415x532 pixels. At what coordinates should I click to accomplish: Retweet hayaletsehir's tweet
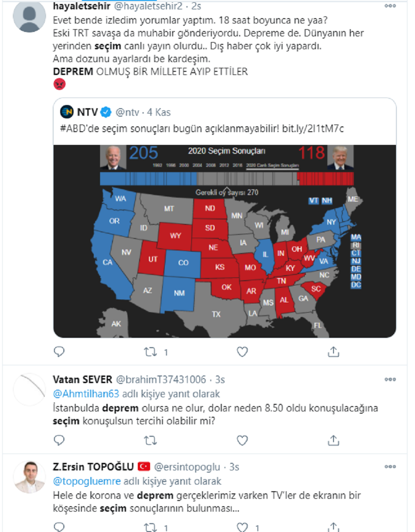151,352
